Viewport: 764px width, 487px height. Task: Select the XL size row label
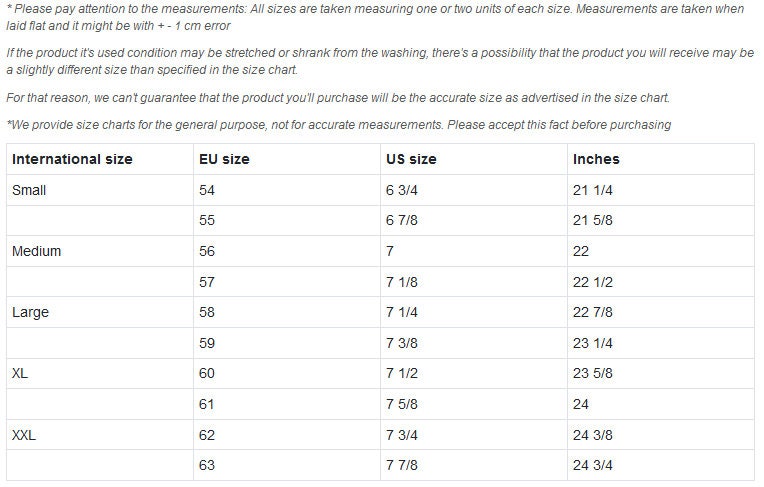[x=20, y=373]
